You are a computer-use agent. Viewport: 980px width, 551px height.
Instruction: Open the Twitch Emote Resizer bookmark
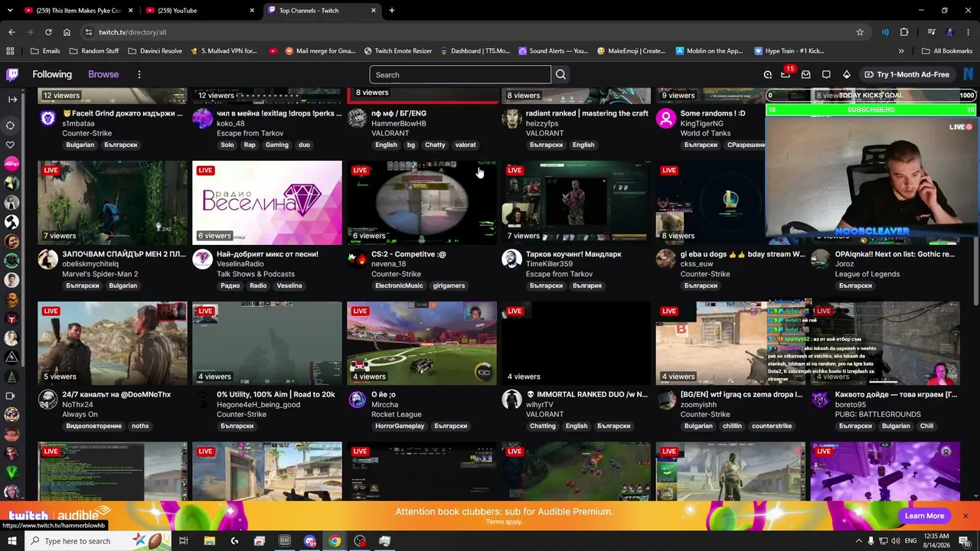click(398, 51)
